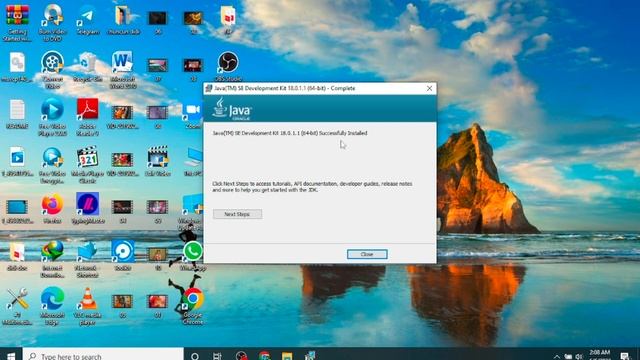Open Internet Download Manager shortcut
This screenshot has width=640, height=360.
point(52,259)
